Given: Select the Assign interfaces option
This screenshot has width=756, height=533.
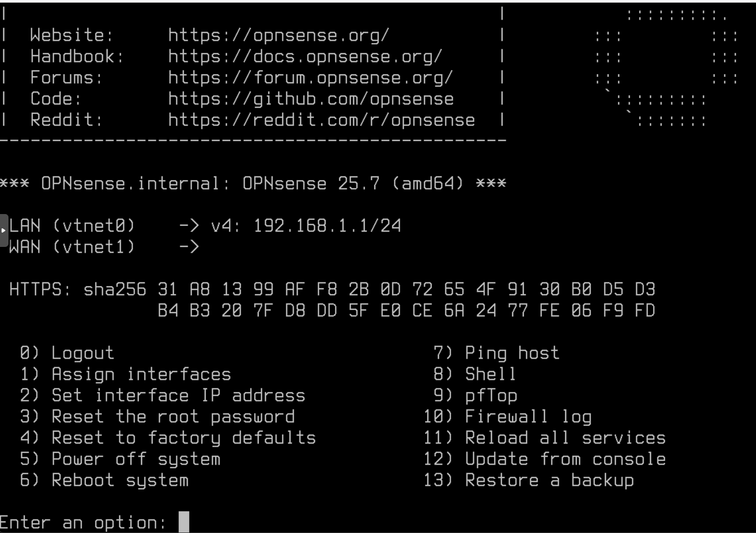Looking at the screenshot, I should 141,375.
